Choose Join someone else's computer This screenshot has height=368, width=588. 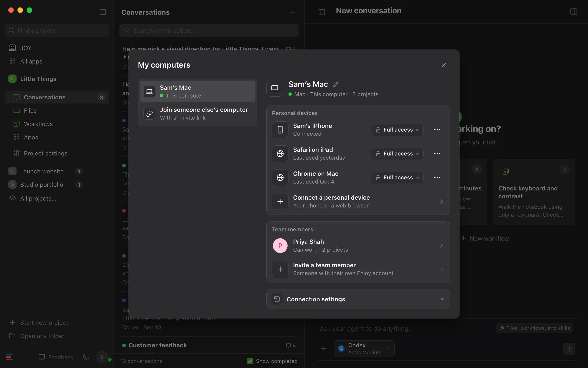197,114
